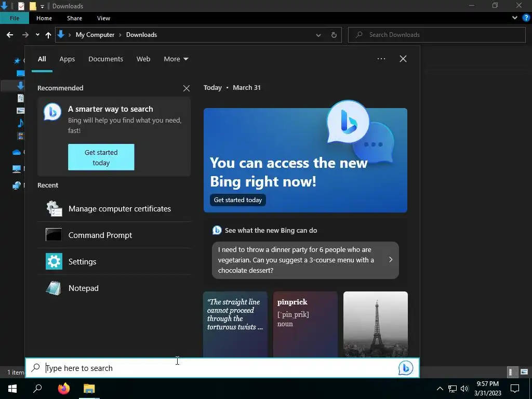Viewport: 532px width, 399px height.
Task: Launch Firefox from the taskbar
Action: (63, 389)
